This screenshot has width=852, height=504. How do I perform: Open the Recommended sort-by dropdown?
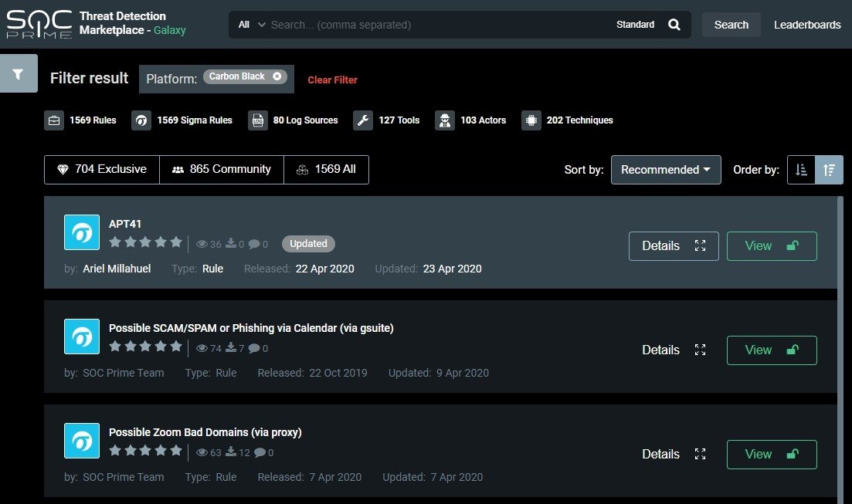tap(665, 170)
